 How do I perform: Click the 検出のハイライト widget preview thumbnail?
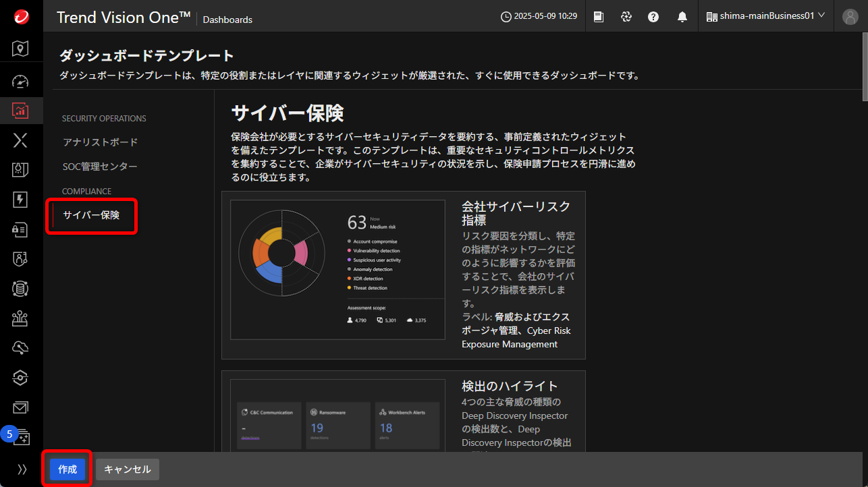click(337, 416)
